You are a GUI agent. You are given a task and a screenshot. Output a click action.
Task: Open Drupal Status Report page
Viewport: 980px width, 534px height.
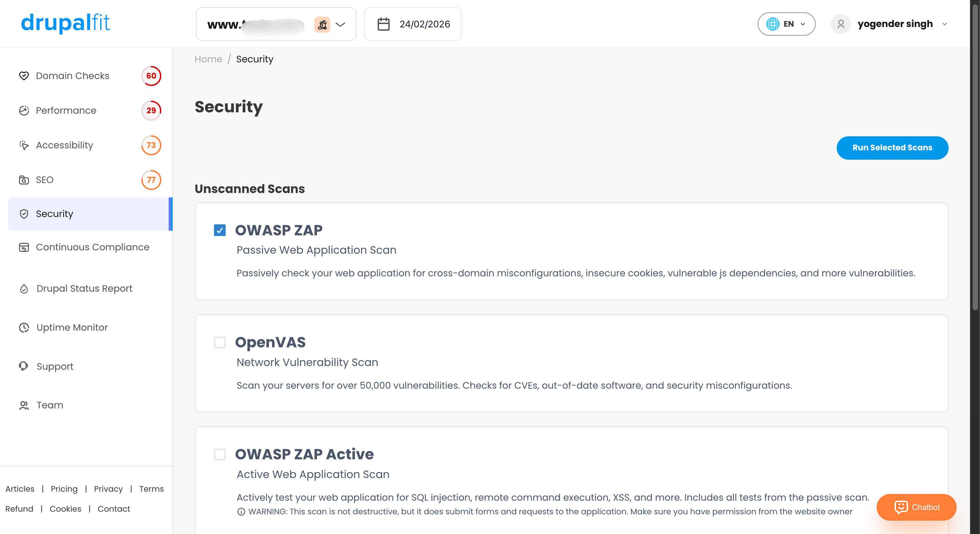pos(84,289)
